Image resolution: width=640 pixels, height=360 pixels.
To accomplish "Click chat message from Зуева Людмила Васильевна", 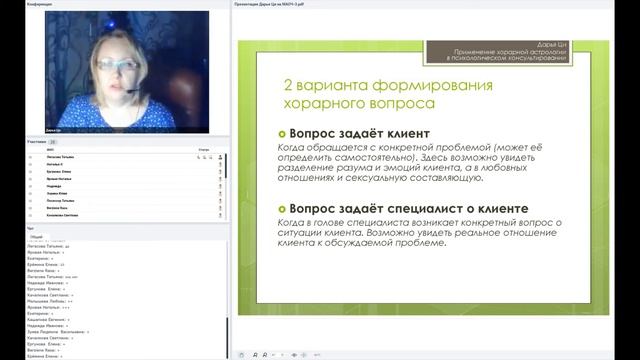I will coord(58,332).
